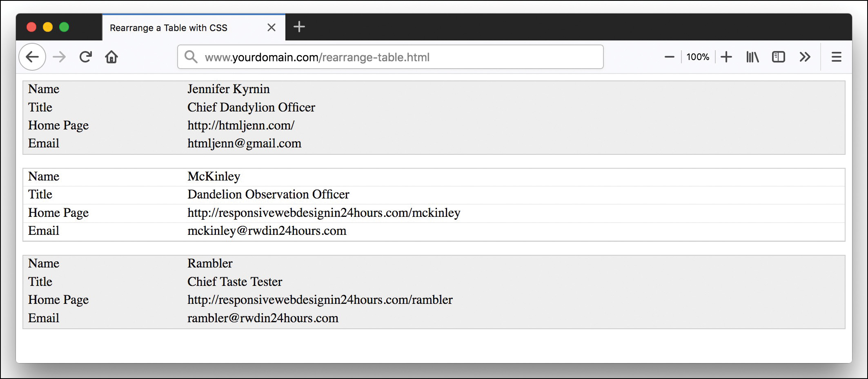This screenshot has height=379, width=868.
Task: Select the 'Rearrange a Table with CSS' tab
Action: [x=169, y=27]
